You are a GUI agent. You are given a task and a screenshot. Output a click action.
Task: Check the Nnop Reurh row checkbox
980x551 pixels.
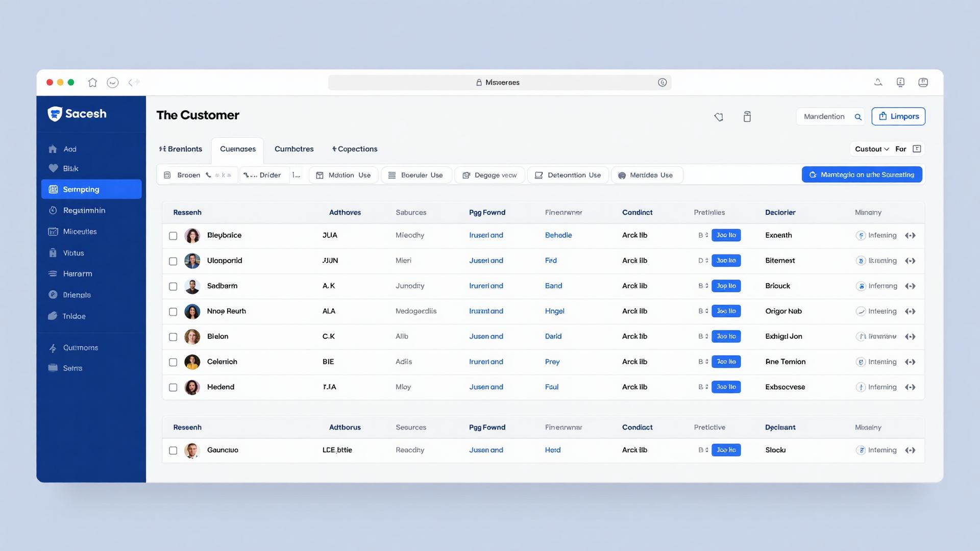click(173, 312)
